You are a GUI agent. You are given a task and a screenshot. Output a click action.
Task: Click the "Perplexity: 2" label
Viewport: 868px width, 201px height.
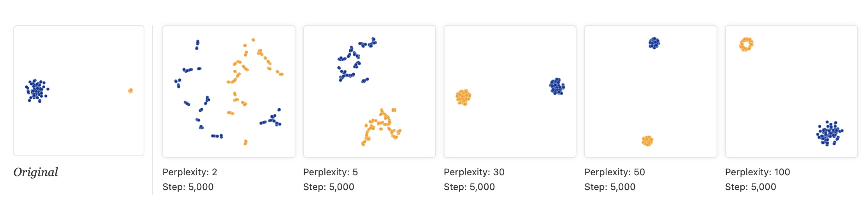coord(190,172)
